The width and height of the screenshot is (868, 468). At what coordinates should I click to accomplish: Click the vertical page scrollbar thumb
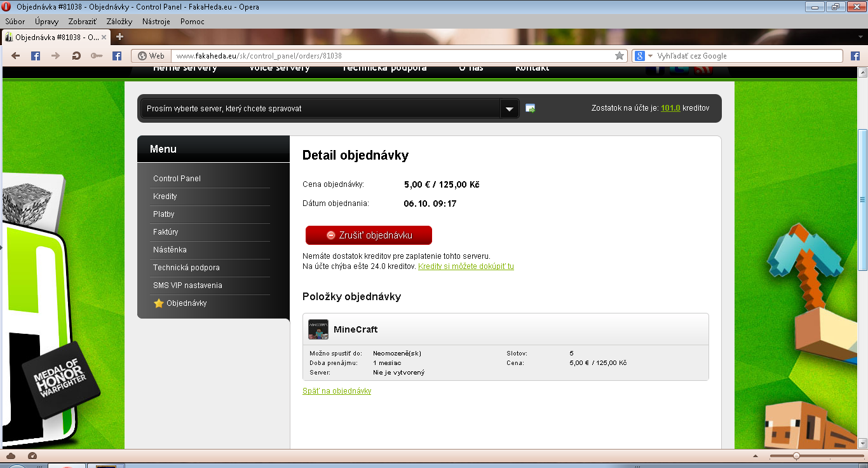tap(862, 200)
